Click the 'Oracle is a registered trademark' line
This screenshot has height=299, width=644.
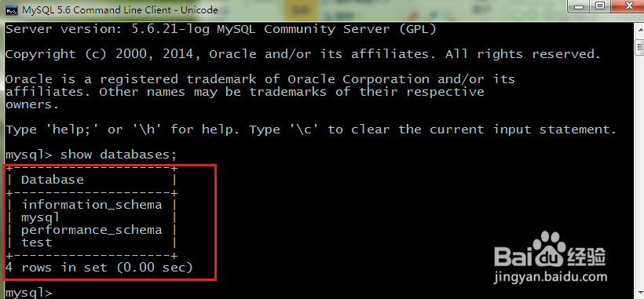[x=260, y=79]
